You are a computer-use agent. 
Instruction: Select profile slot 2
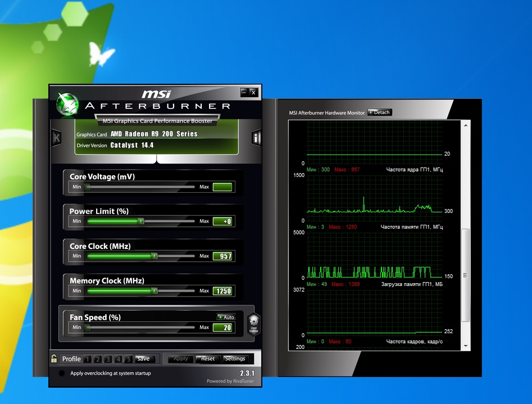(x=98, y=359)
